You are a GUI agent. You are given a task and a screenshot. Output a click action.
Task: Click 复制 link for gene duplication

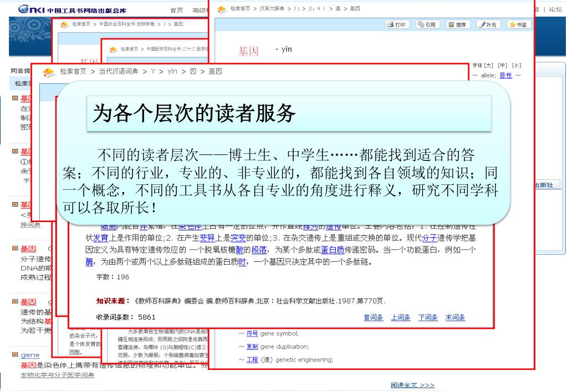pos(252,347)
